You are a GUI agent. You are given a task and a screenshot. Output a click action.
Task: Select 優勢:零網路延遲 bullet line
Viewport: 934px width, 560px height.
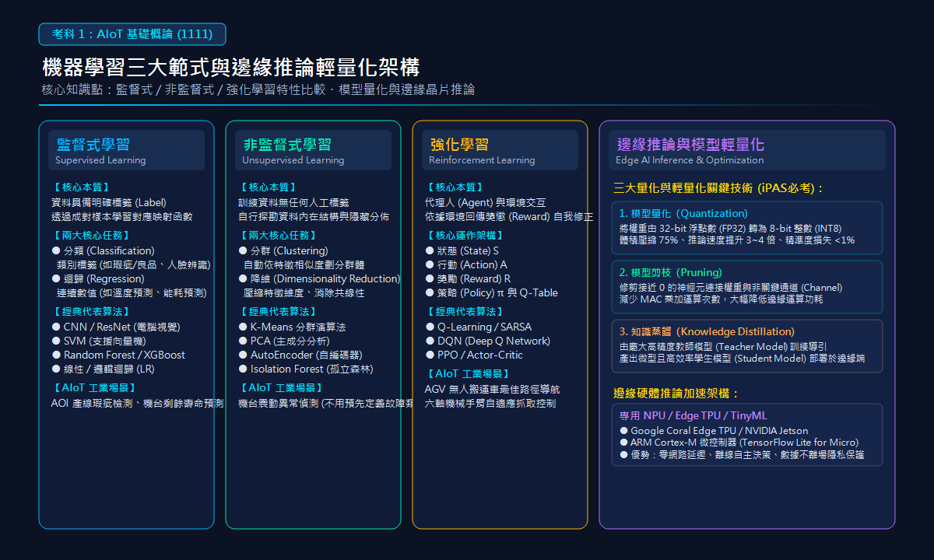tap(742, 454)
